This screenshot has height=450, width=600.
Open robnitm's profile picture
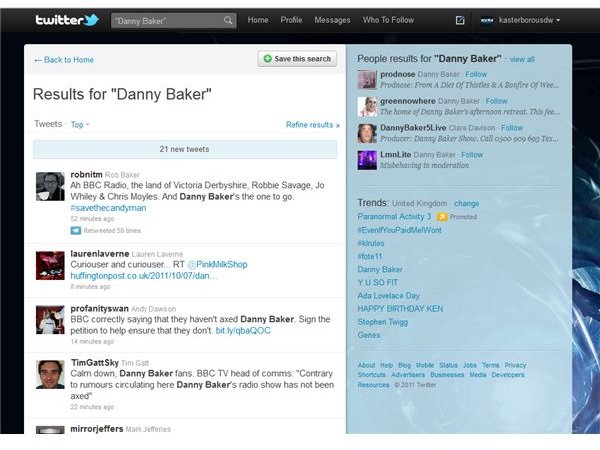[x=50, y=186]
